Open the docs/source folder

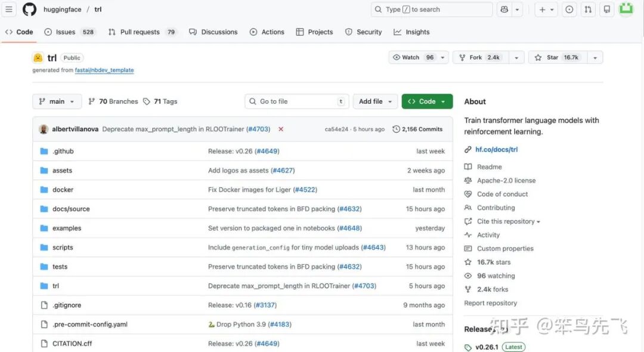point(71,209)
